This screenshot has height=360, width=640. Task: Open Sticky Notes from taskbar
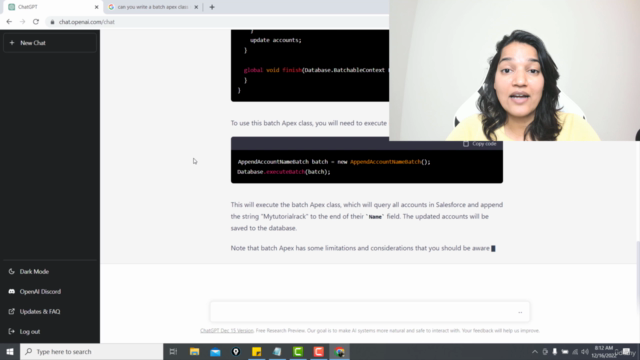pos(256,351)
